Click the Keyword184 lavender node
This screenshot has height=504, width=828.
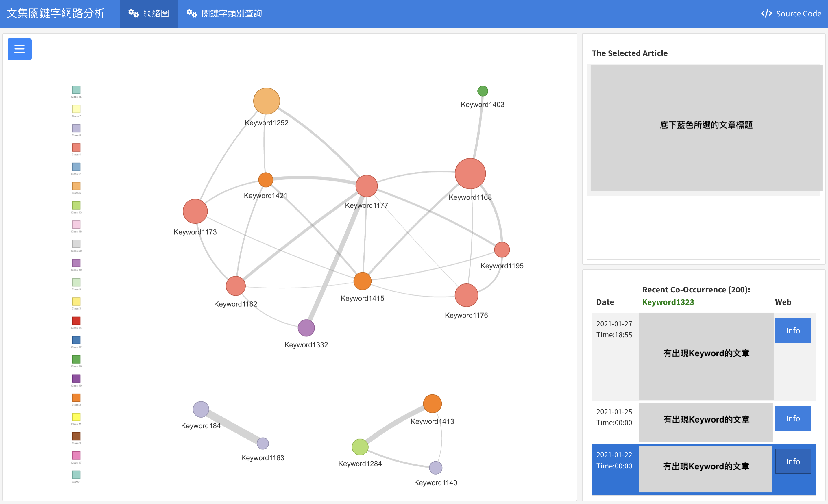201,409
